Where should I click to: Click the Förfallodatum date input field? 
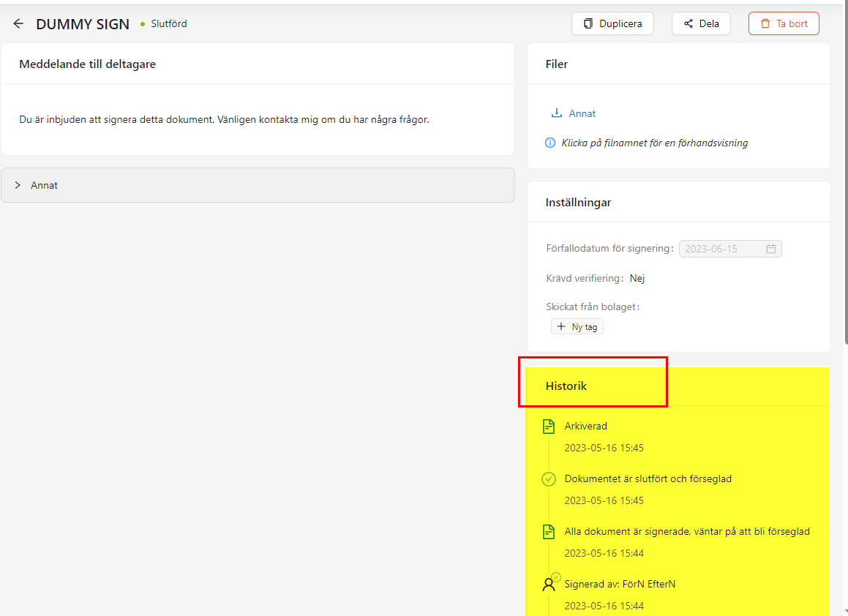(730, 249)
